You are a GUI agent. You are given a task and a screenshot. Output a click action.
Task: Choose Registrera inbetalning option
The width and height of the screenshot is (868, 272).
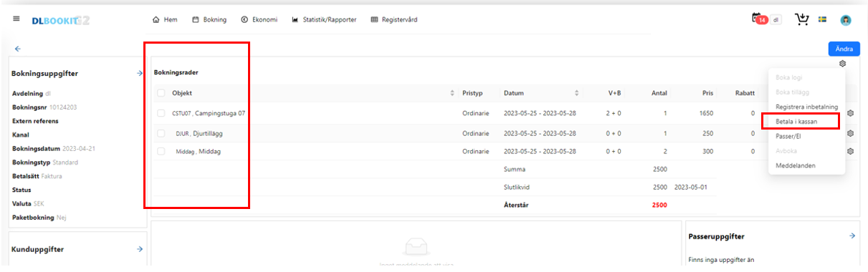806,107
